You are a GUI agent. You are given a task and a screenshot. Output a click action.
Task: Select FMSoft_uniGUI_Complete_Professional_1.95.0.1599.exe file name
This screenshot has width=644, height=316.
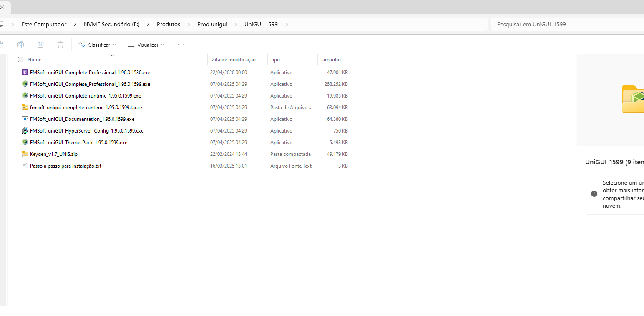[x=90, y=84]
